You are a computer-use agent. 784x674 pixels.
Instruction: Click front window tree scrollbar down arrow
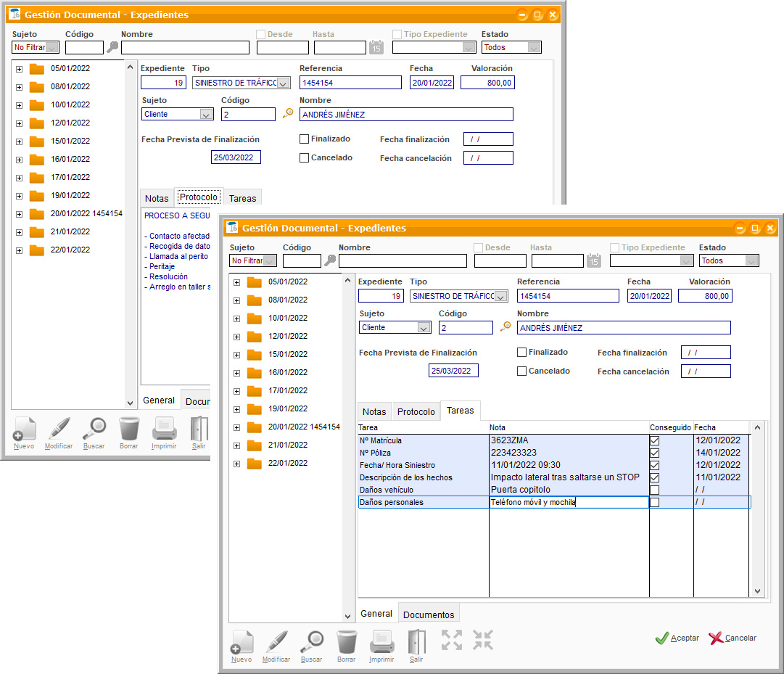click(347, 617)
